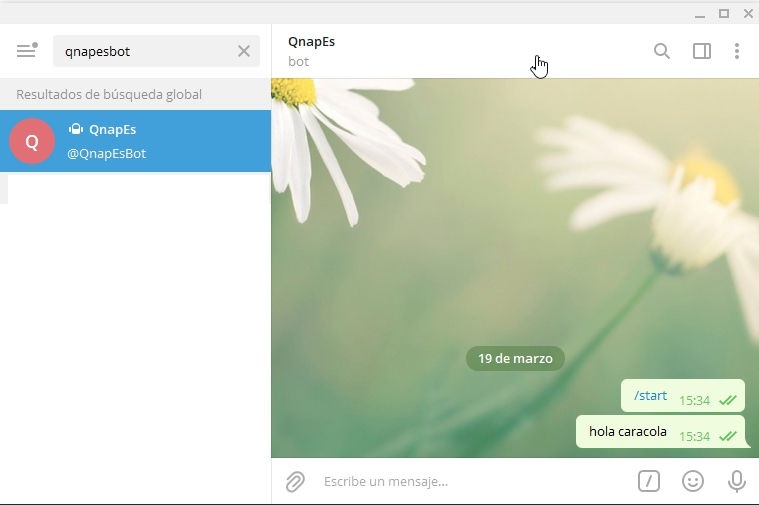The height and width of the screenshot is (505, 759).
Task: Search within the QnapEs chat
Action: click(x=661, y=51)
